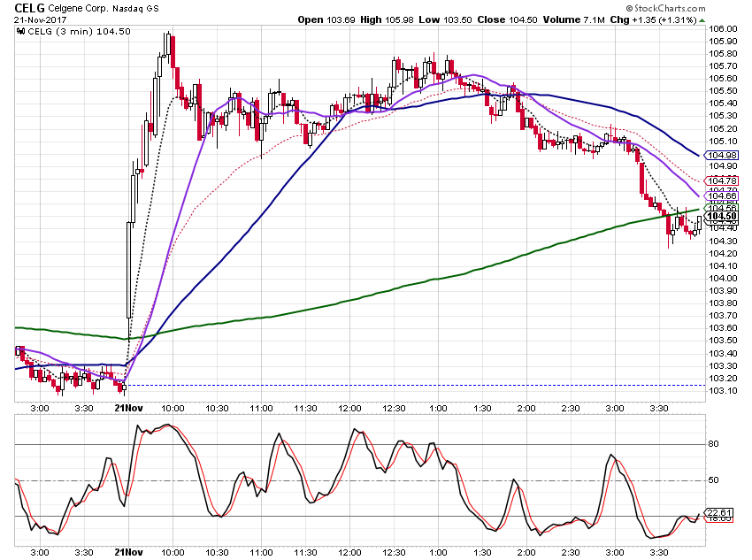Click the blue 104.98 moving average price tag

click(722, 155)
